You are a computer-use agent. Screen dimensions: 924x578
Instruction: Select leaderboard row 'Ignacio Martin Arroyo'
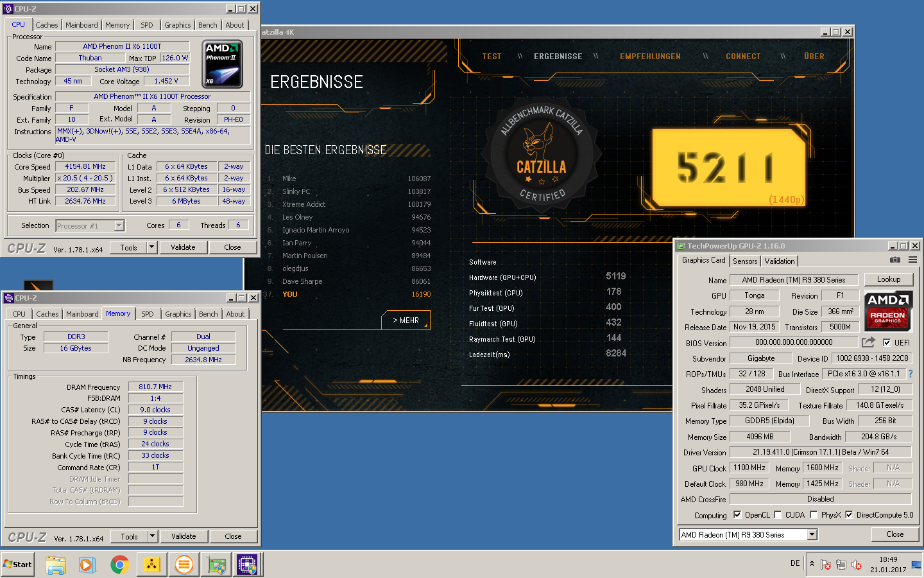(348, 230)
